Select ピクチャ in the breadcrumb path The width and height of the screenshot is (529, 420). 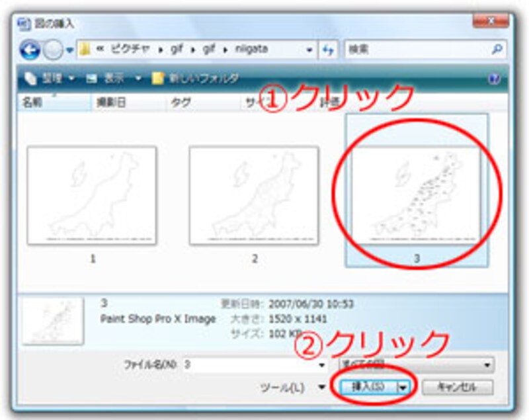click(130, 49)
